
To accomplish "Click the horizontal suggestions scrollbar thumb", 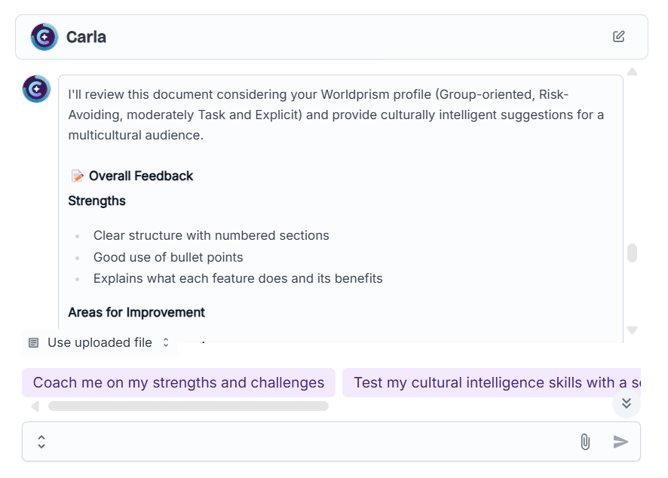I will [188, 406].
